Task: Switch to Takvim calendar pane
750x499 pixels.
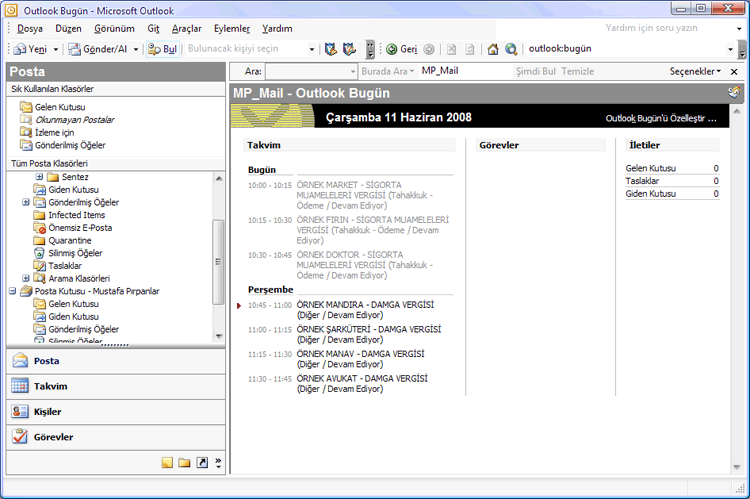Action: (116, 387)
